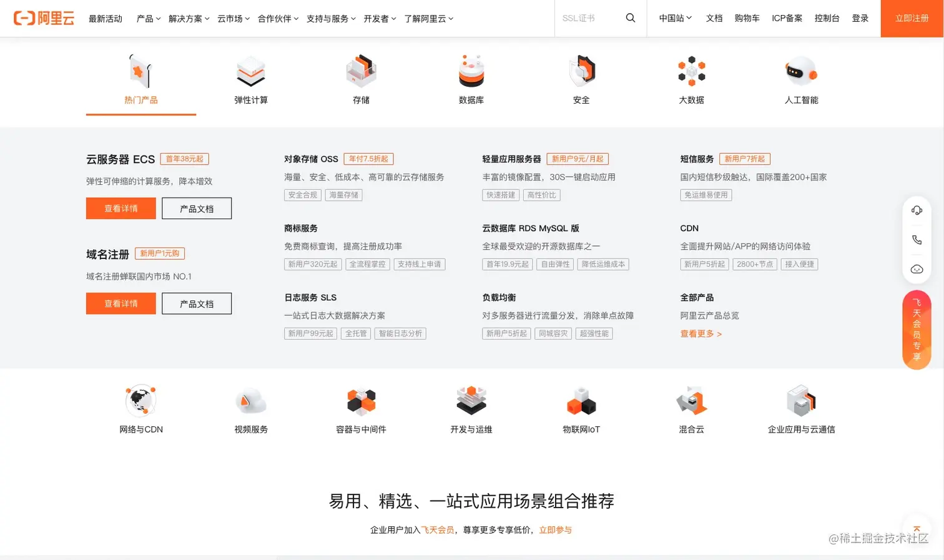The height and width of the screenshot is (560, 944).
Task: Select the 弹性计算 category icon
Action: (x=251, y=71)
